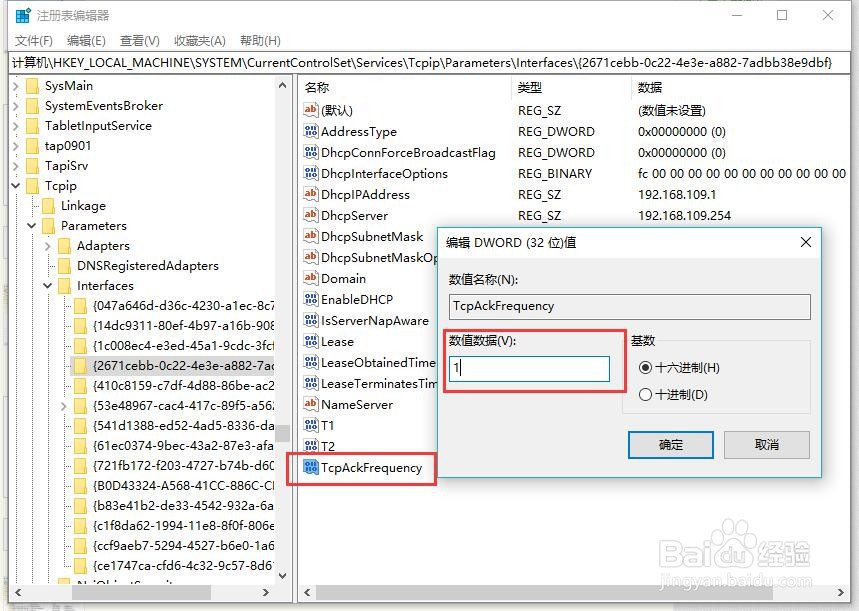Expand the tap0901 tree node
This screenshot has height=611, width=859.
pos(16,146)
